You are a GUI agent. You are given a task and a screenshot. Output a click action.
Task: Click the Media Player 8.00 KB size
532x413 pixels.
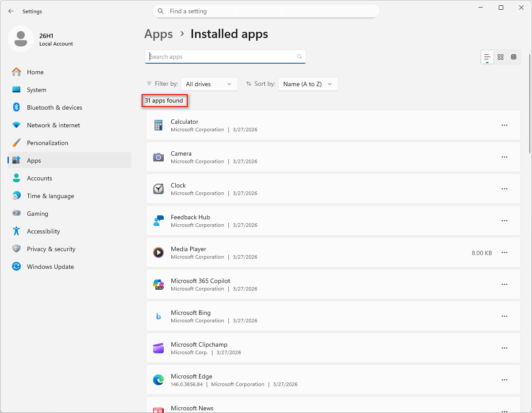pyautogui.click(x=482, y=253)
